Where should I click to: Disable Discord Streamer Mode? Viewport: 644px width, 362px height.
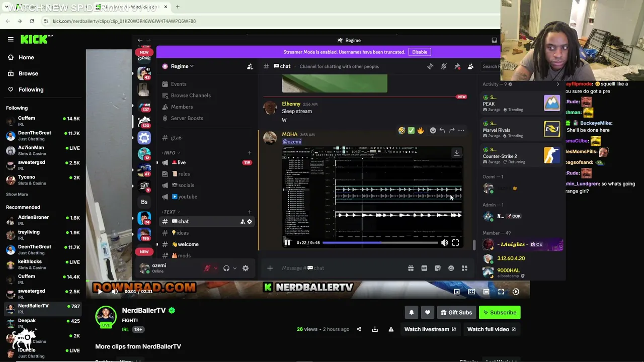pyautogui.click(x=420, y=52)
